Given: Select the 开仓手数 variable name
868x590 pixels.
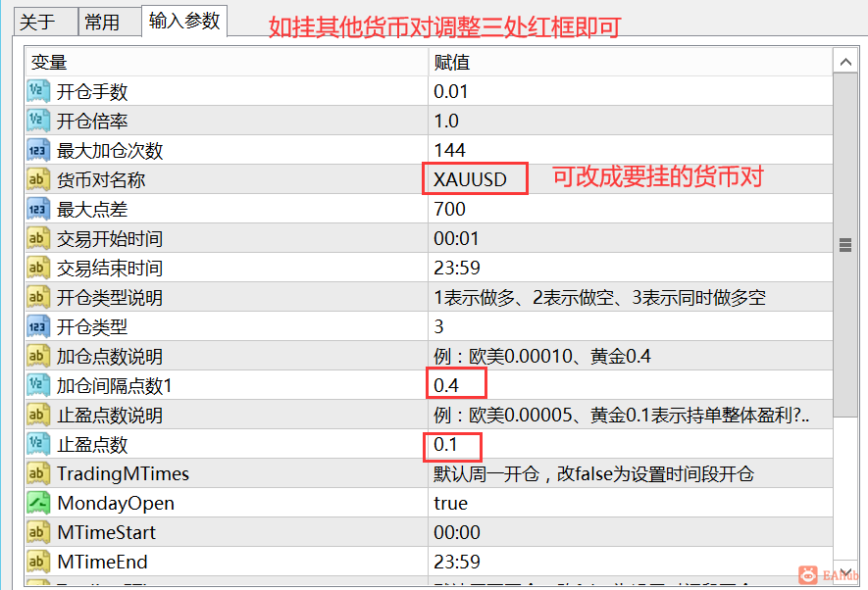Looking at the screenshot, I should pyautogui.click(x=92, y=91).
